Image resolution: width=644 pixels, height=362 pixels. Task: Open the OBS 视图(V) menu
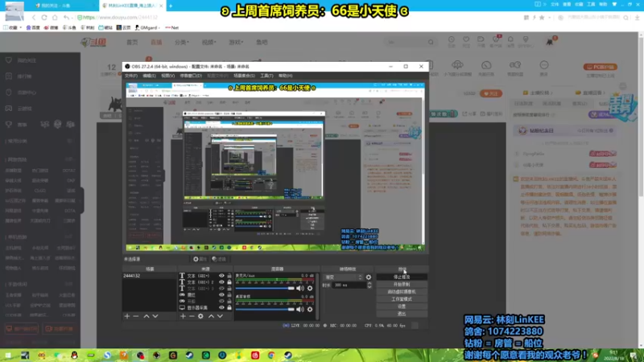pos(167,76)
